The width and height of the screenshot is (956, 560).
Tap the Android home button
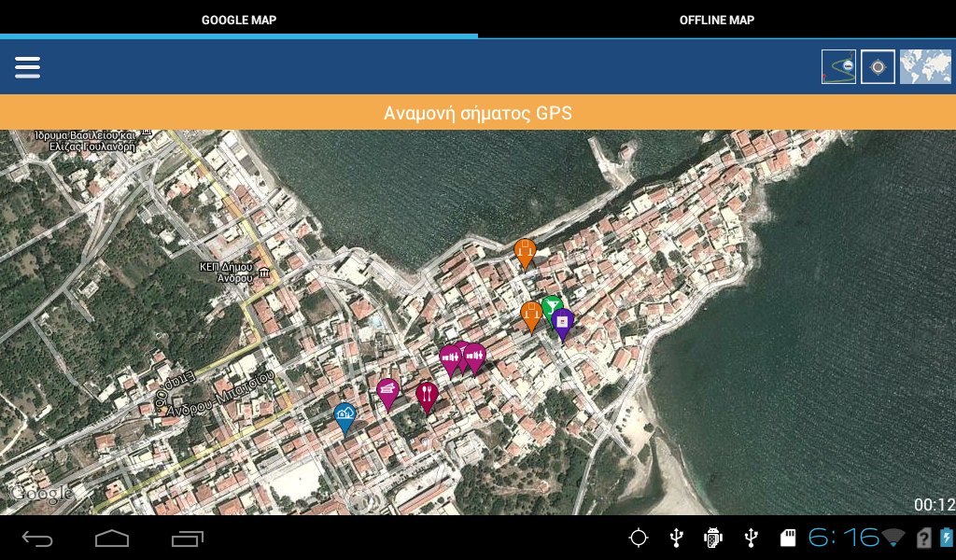click(112, 538)
